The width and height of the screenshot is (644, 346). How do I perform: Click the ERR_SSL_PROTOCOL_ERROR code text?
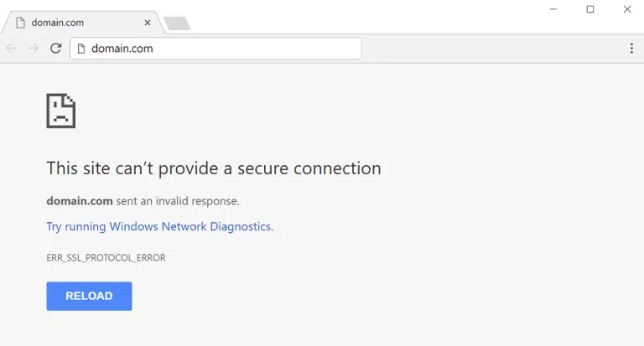click(x=106, y=258)
